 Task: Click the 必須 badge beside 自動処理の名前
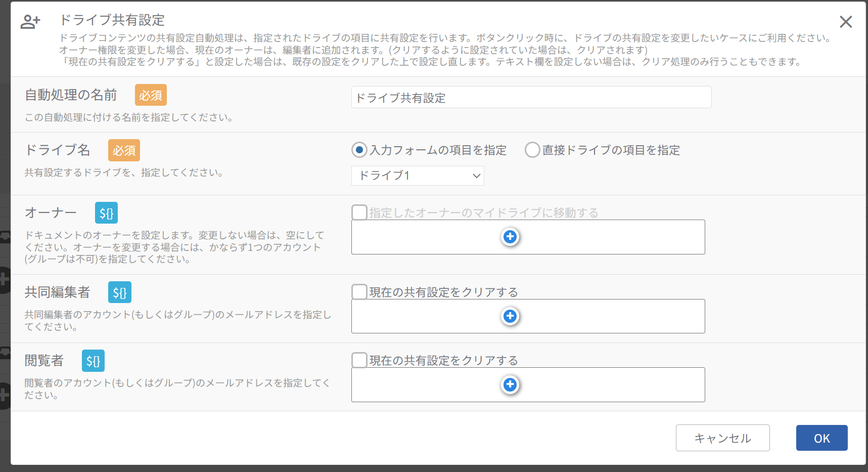[x=151, y=95]
